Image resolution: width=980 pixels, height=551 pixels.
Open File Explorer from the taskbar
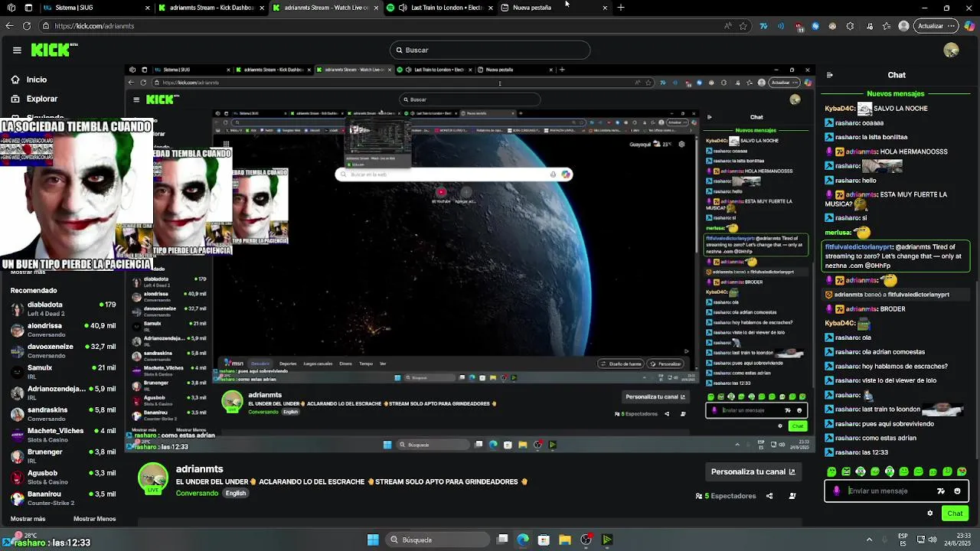565,540
